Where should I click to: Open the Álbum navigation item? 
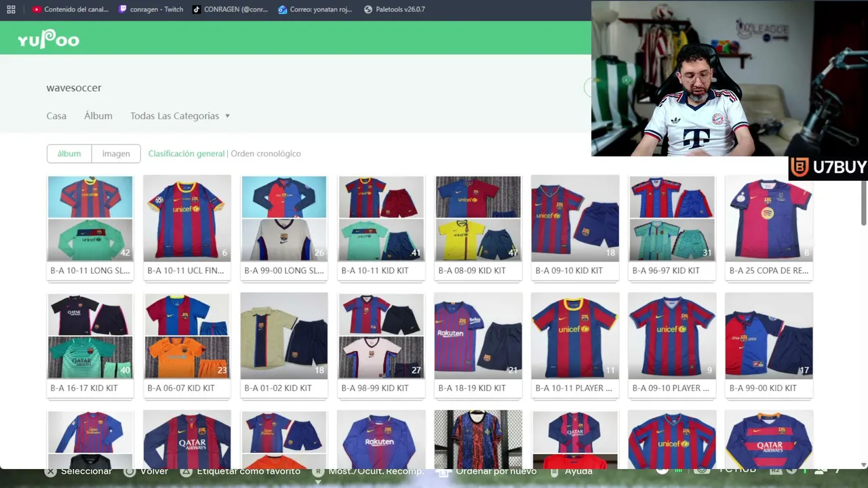[98, 116]
